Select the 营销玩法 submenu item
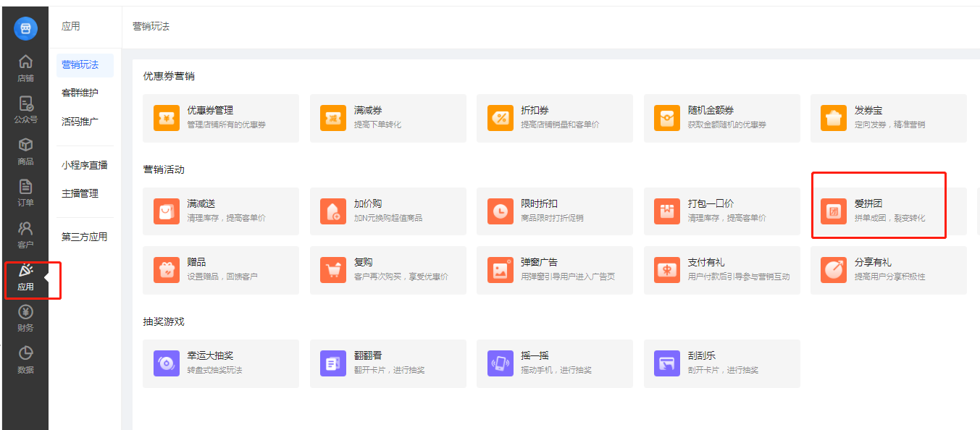The image size is (980, 430). point(80,65)
